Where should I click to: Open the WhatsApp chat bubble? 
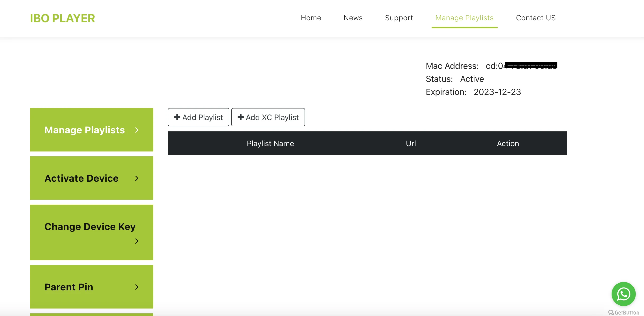coord(623,294)
